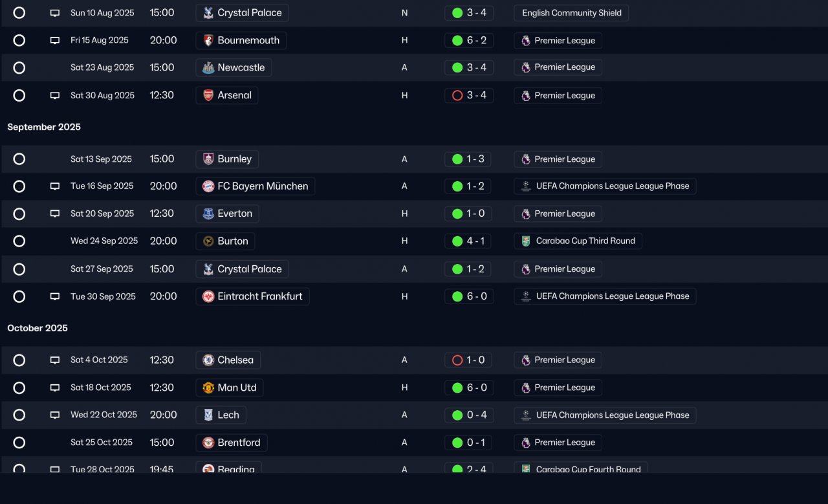Open the Eintracht Frankfurt team button

pos(252,296)
